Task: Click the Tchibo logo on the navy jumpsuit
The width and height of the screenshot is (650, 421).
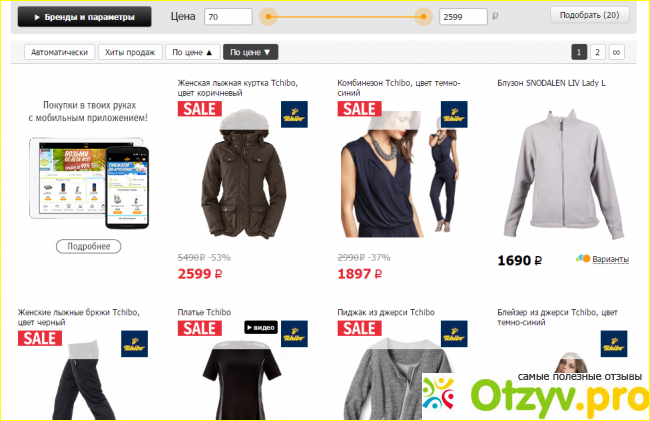Action: (x=454, y=114)
